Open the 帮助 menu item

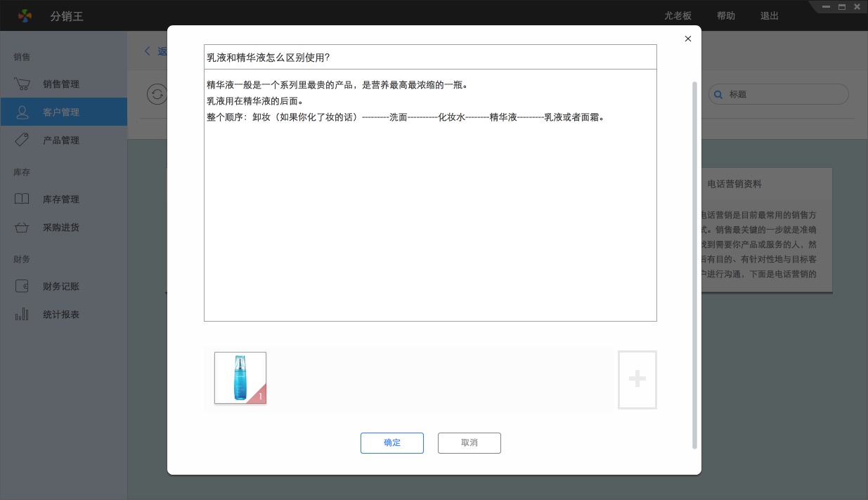(x=726, y=15)
